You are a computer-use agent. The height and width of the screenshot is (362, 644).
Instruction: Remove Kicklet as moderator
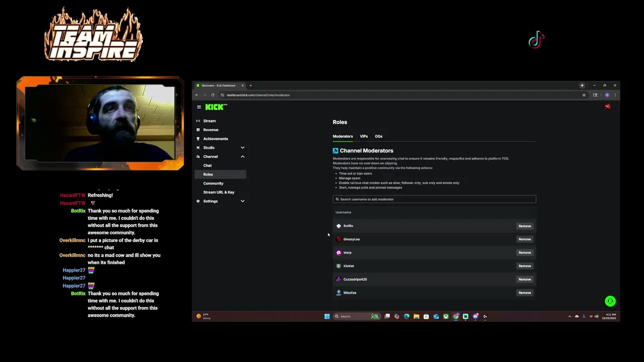[x=525, y=266]
